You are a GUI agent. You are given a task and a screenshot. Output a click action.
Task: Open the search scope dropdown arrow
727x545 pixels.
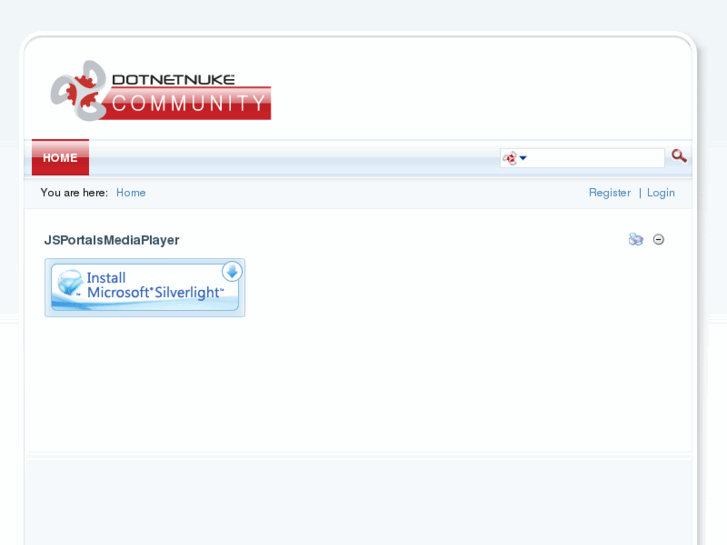523,158
